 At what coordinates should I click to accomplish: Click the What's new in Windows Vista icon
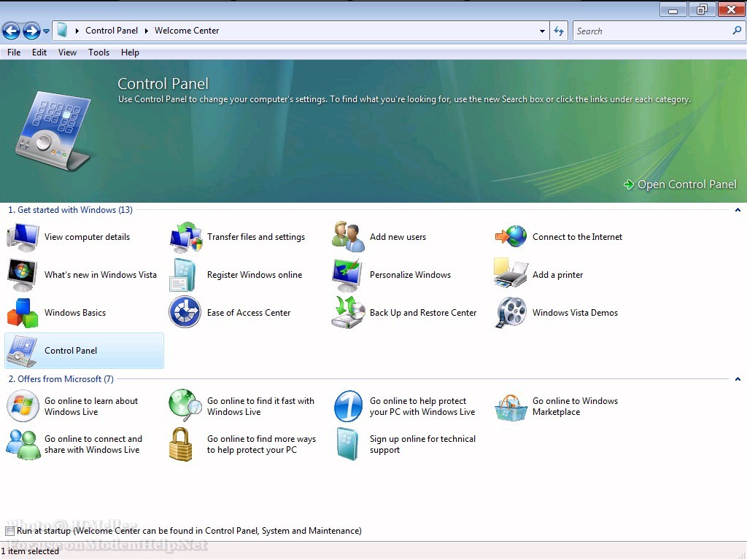pos(23,275)
